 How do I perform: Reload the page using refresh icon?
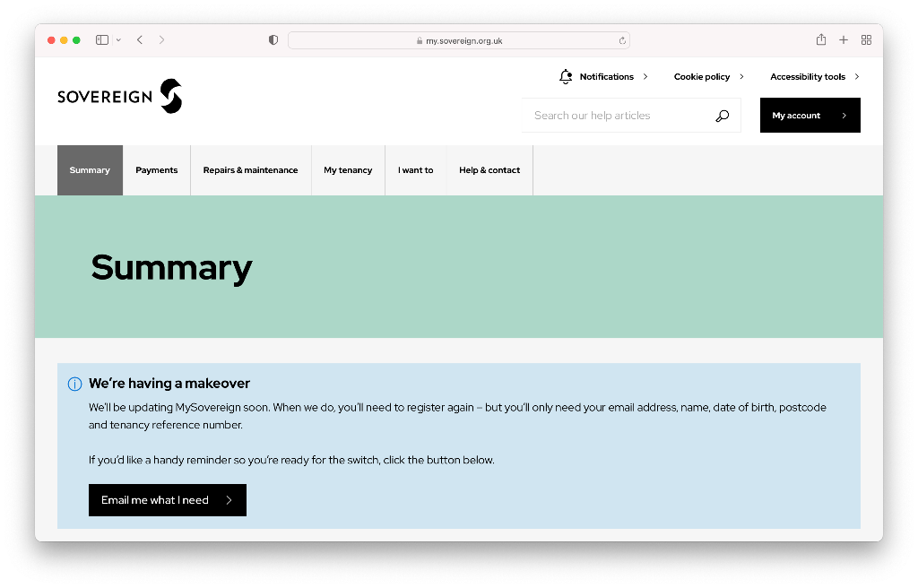(622, 40)
